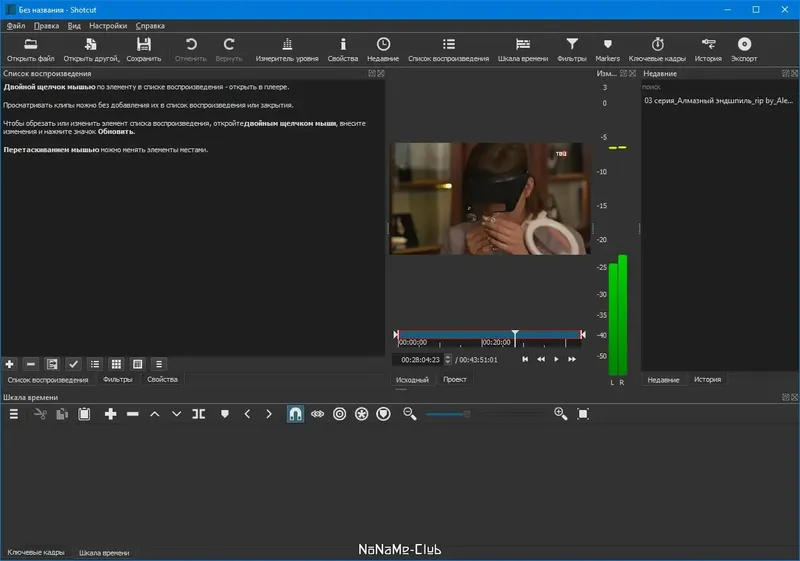
Task: Toggle ripple mode in timeline toolbar
Action: [x=340, y=414]
